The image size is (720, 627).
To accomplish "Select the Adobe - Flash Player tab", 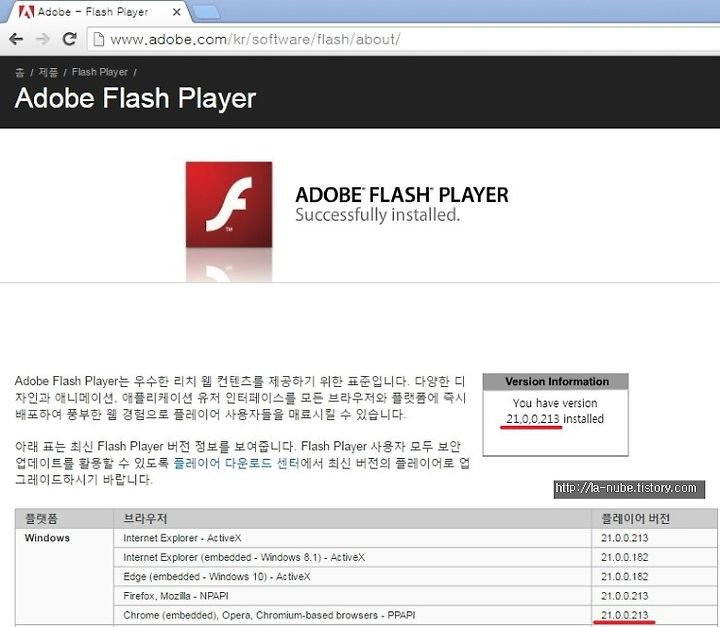I will click(96, 12).
